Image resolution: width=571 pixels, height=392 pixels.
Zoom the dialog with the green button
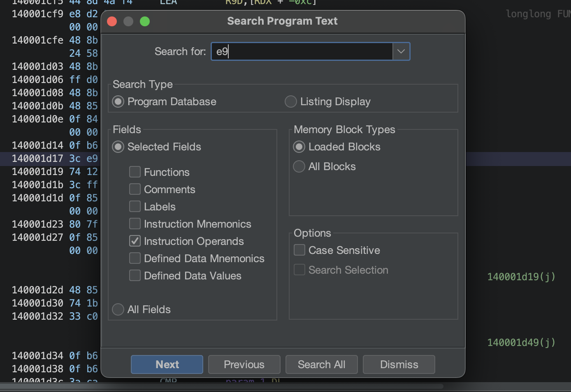(145, 21)
